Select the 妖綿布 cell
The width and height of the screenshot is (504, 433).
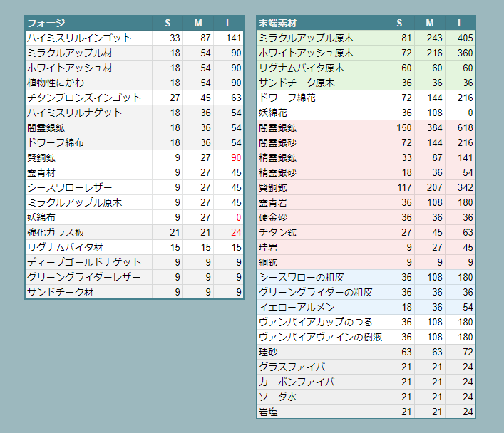pyautogui.click(x=88, y=217)
